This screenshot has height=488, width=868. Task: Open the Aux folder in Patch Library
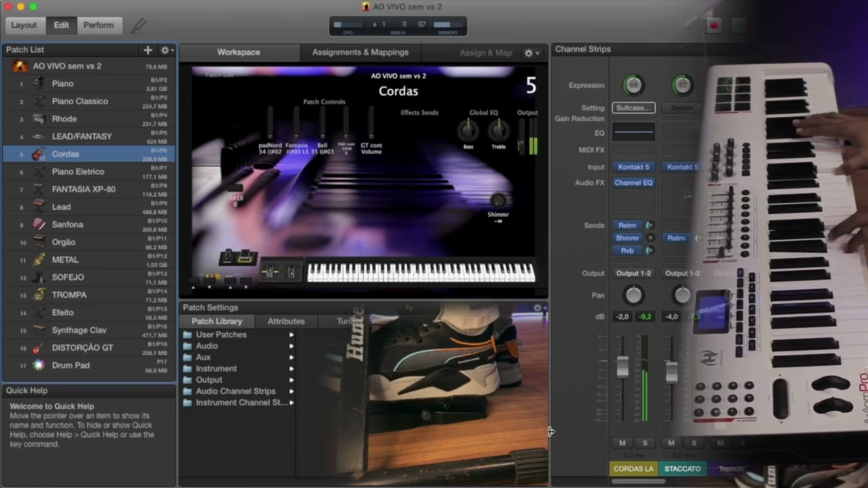203,357
